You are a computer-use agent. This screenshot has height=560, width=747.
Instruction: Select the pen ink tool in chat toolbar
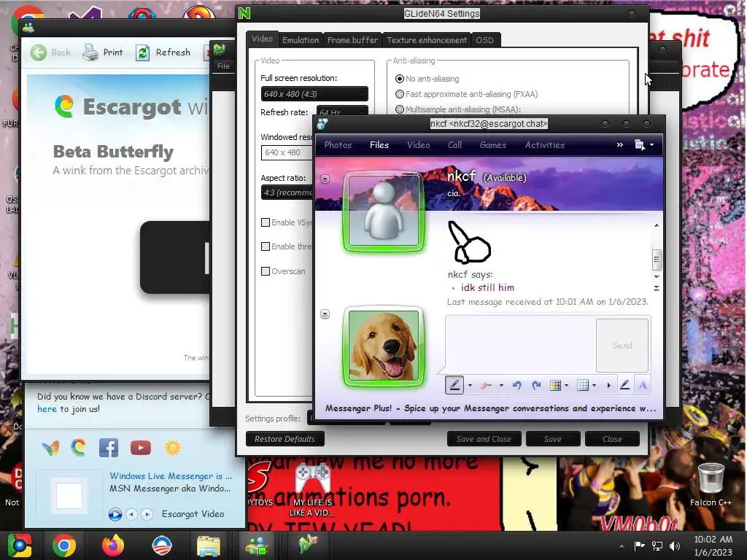point(454,385)
